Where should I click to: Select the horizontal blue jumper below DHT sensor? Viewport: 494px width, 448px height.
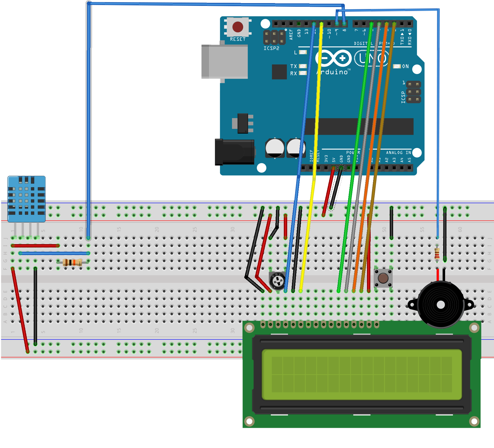[54, 253]
